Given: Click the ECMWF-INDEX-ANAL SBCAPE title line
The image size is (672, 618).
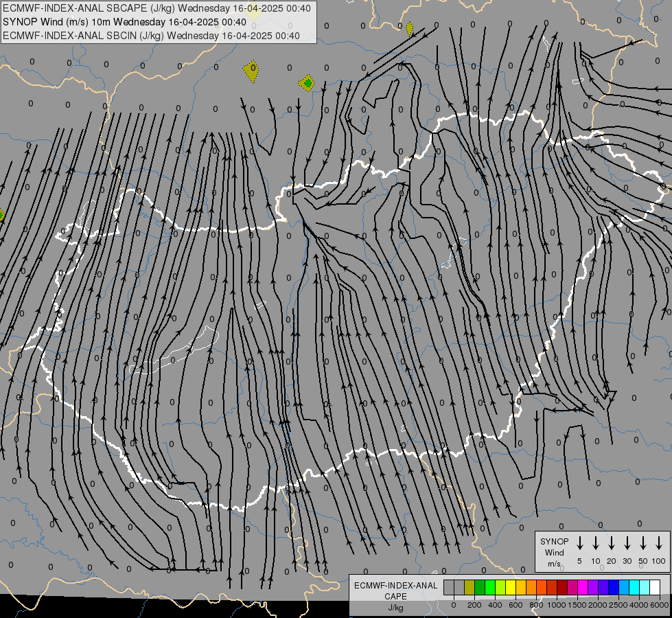Looking at the screenshot, I should tap(157, 8).
